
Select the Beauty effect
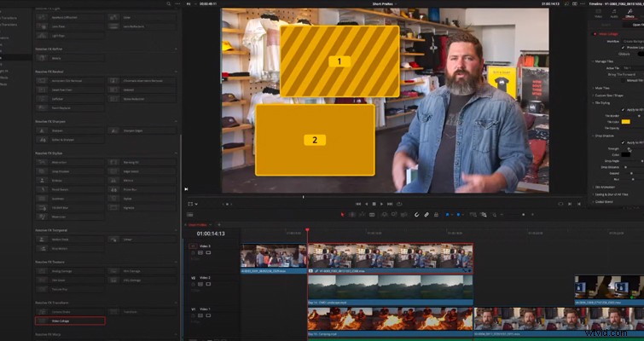tap(70, 58)
